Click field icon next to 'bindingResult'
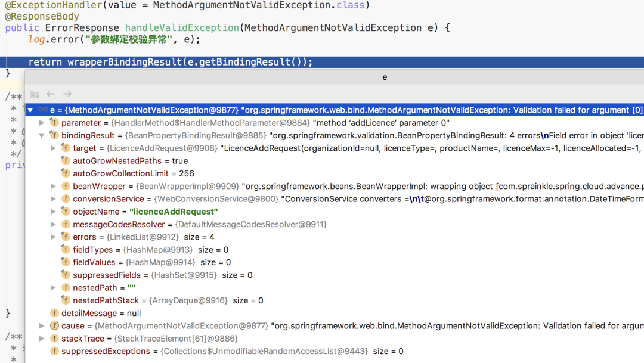This screenshot has height=363, width=644. [54, 135]
